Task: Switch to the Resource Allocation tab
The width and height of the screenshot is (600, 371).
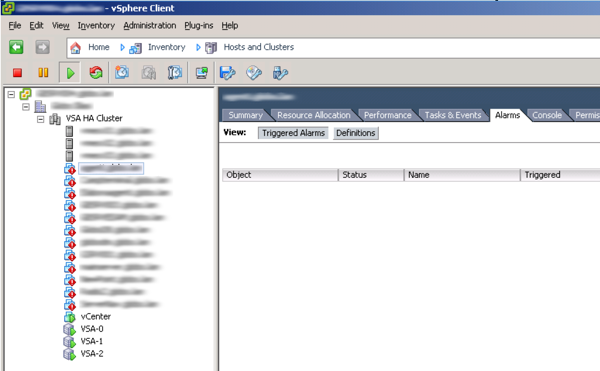Action: pyautogui.click(x=313, y=115)
